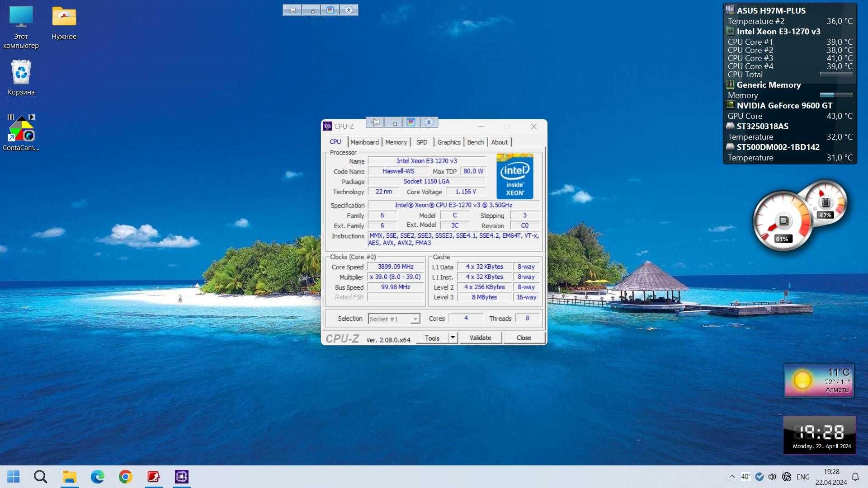Click GPU Core 43,0 °C row in gadget
Viewport: 868px width, 488px height.
click(x=790, y=116)
